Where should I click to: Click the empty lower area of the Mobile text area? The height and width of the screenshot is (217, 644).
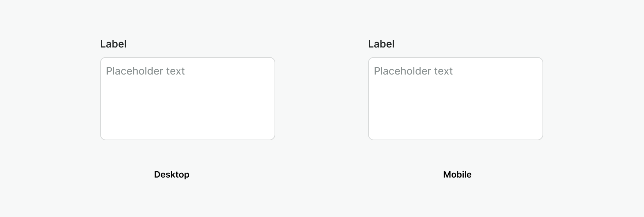(x=455, y=117)
